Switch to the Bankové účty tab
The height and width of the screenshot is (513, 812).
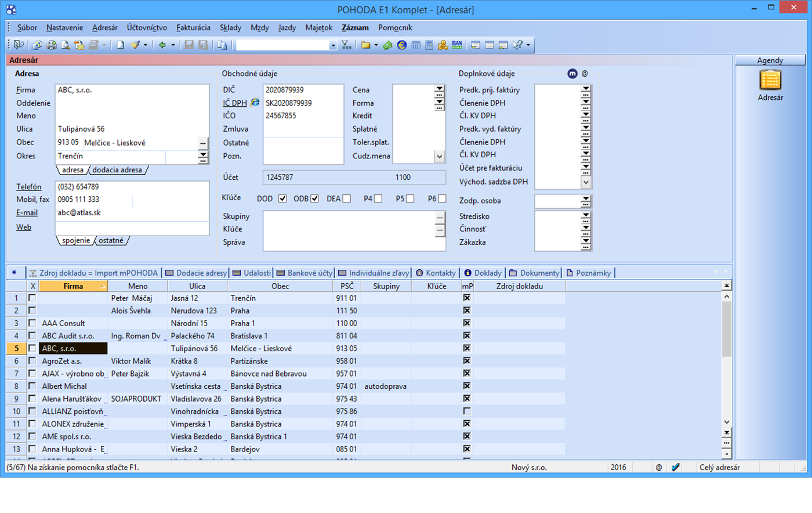(304, 273)
